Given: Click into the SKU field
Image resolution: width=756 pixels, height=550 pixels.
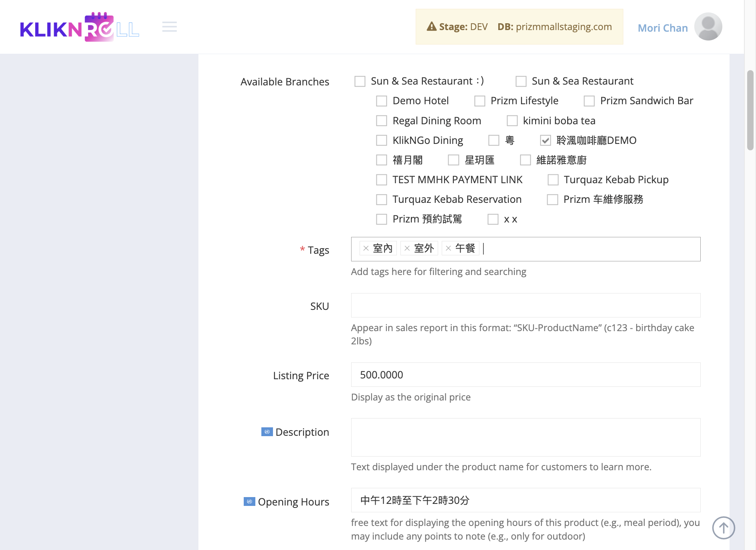Looking at the screenshot, I should point(526,305).
